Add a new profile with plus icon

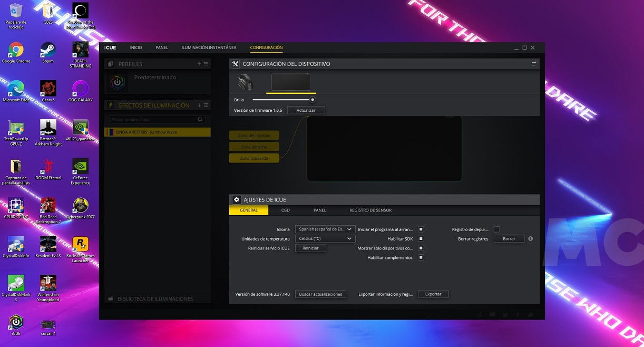199,64
